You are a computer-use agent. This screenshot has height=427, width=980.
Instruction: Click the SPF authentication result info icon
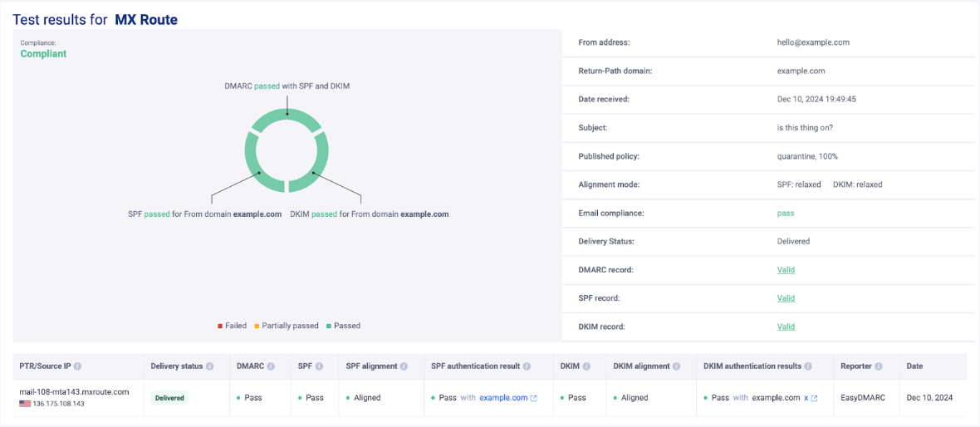(x=527, y=366)
